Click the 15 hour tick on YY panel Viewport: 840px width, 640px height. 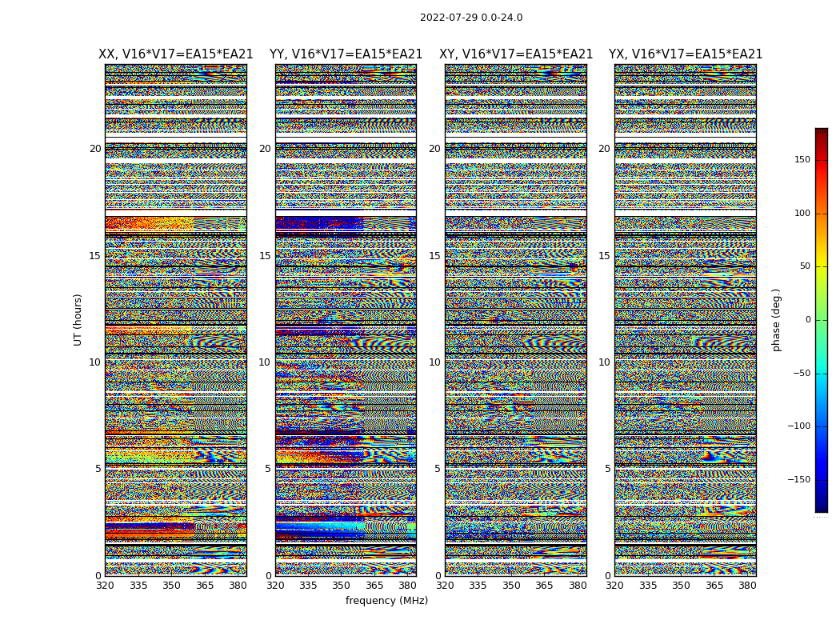pos(265,255)
